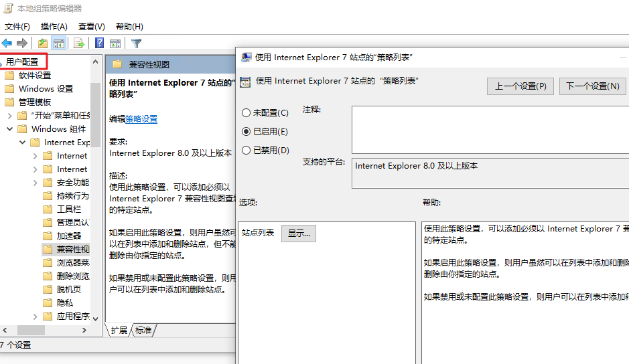Open Help via the blue question mark icon
Viewport: 629px width, 364px height.
(x=100, y=43)
